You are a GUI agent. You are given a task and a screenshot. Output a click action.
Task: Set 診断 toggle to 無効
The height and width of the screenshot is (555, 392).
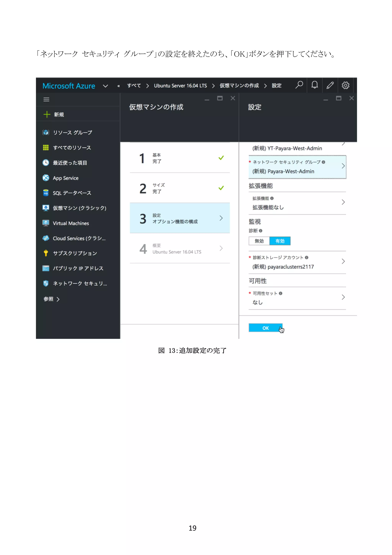pyautogui.click(x=259, y=241)
